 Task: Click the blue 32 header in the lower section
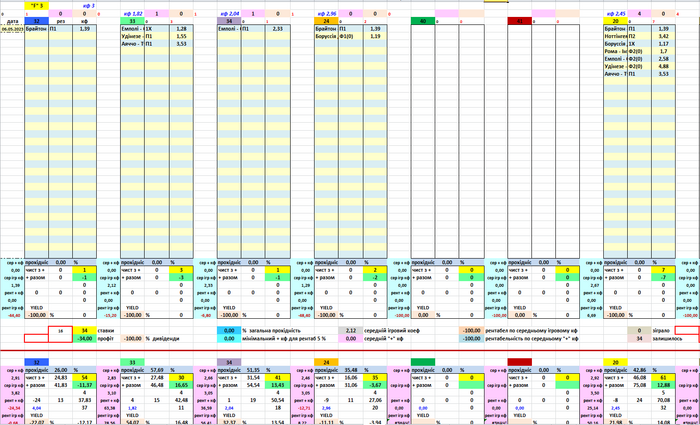coord(37,362)
